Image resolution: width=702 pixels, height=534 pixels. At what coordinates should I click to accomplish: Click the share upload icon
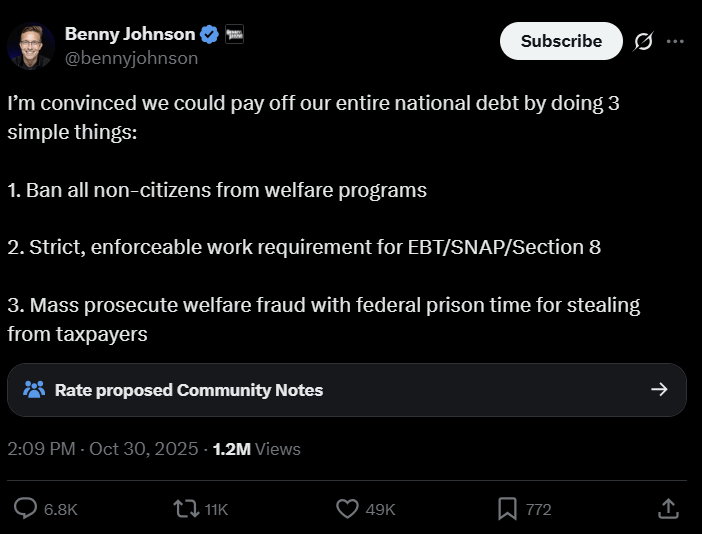[668, 509]
